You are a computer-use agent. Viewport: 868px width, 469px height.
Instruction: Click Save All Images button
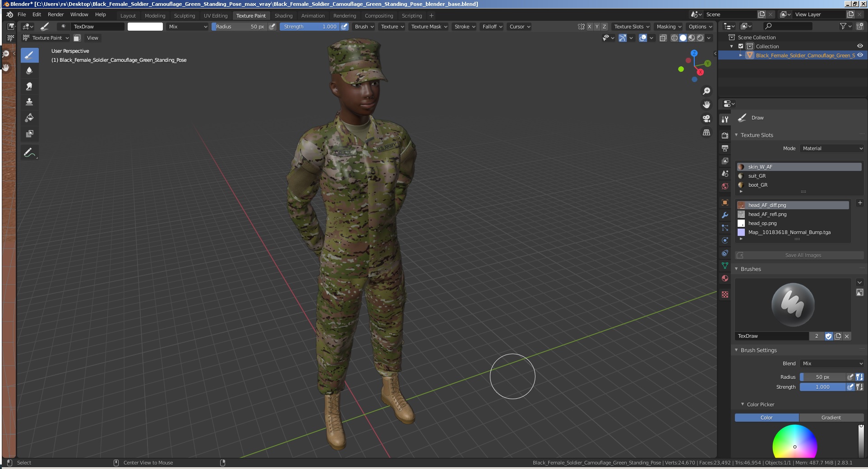[x=799, y=255]
